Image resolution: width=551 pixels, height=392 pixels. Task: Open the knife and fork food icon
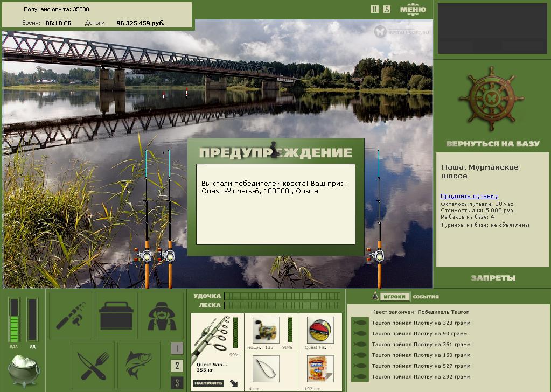93,366
